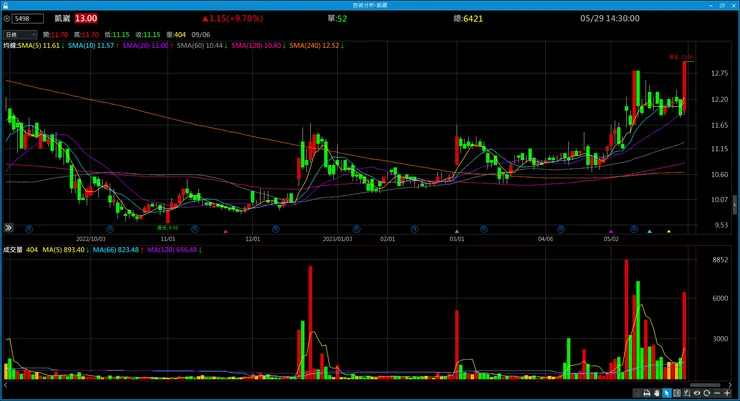Click volume MA(66) 823.48 label

tap(116, 250)
